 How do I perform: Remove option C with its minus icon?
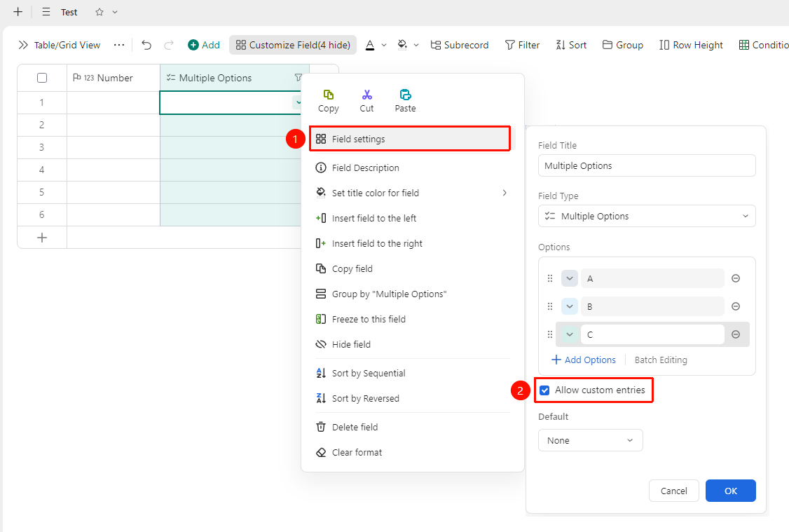click(736, 335)
